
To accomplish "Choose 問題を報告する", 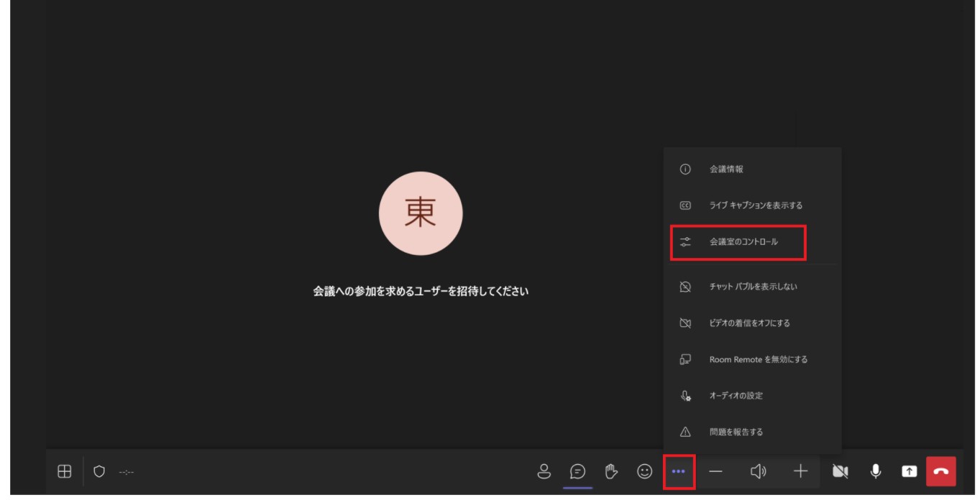I will (752, 432).
